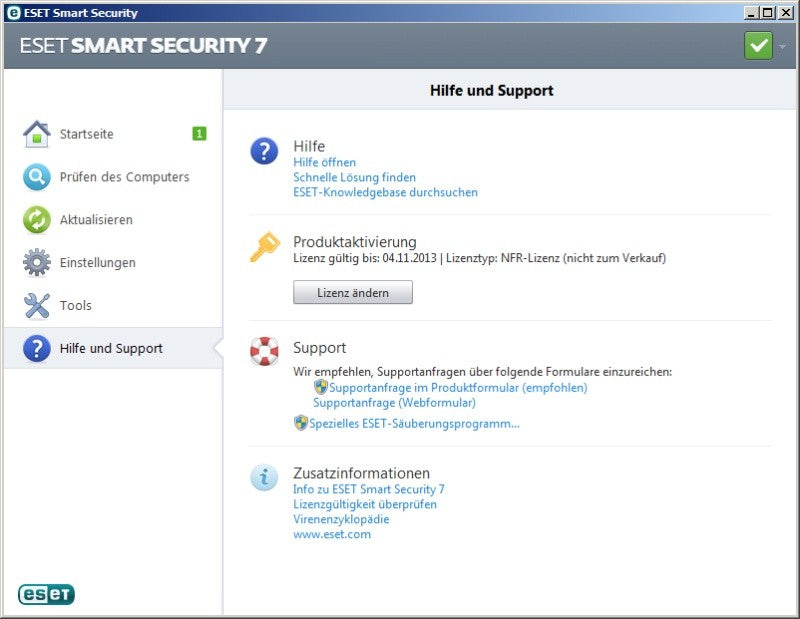Click the Startseite house icon
This screenshot has width=800, height=619.
[37, 134]
